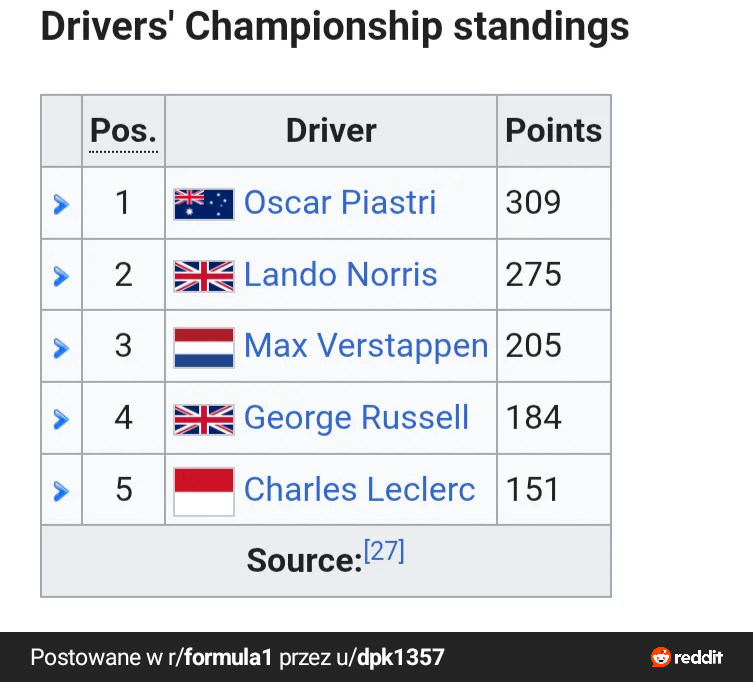The height and width of the screenshot is (682, 753).
Task: Open the Lando Norris link
Action: coord(340,275)
